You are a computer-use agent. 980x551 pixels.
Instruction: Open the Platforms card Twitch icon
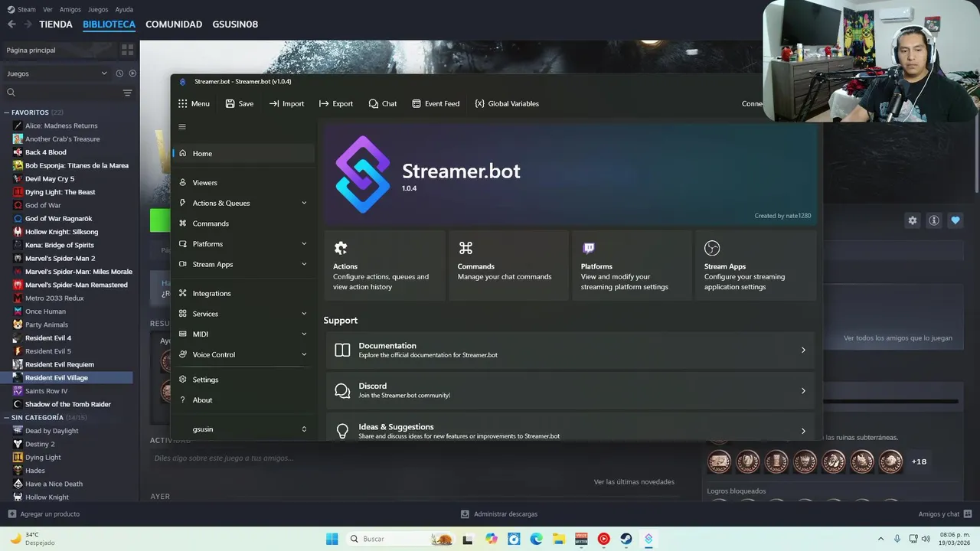point(589,248)
